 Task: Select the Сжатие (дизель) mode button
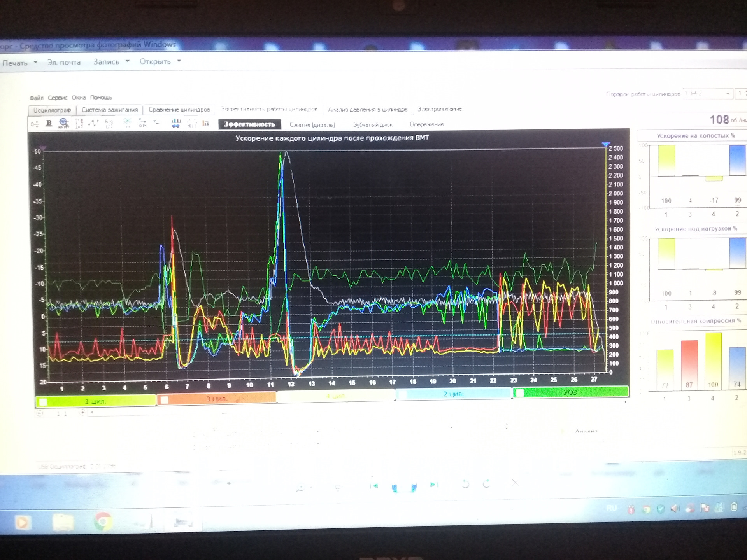[312, 125]
